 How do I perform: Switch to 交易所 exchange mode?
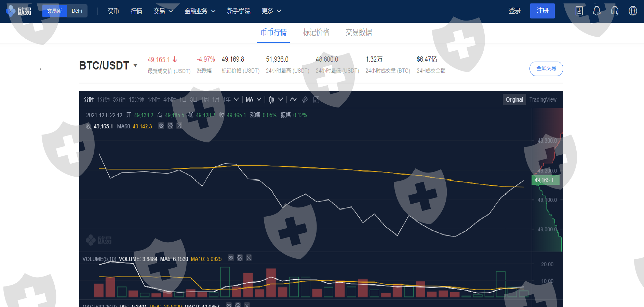[x=54, y=11]
